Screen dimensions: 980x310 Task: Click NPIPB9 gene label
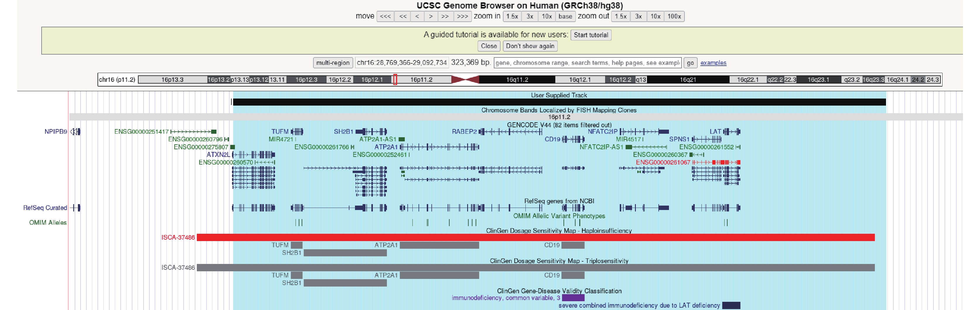pos(56,132)
